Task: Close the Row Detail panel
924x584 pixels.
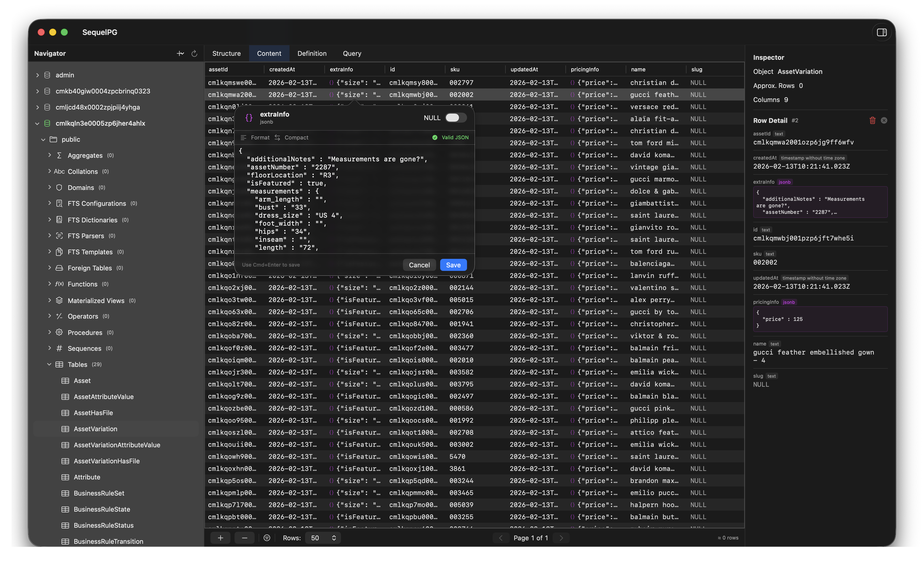Action: click(885, 120)
